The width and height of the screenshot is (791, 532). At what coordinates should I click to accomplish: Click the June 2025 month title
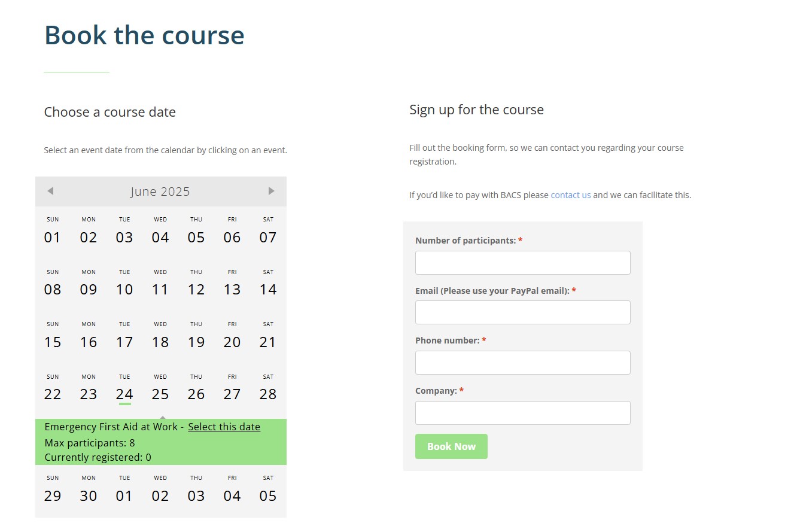pyautogui.click(x=160, y=191)
